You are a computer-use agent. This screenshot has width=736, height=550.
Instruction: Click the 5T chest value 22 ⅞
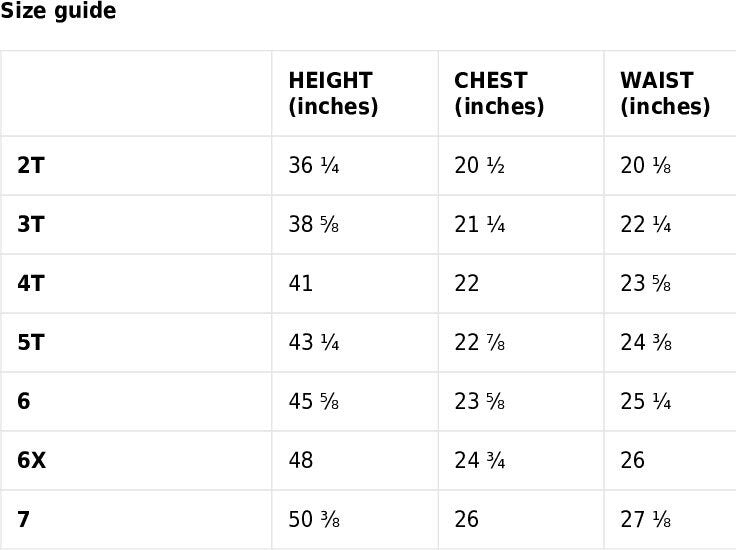click(x=480, y=343)
